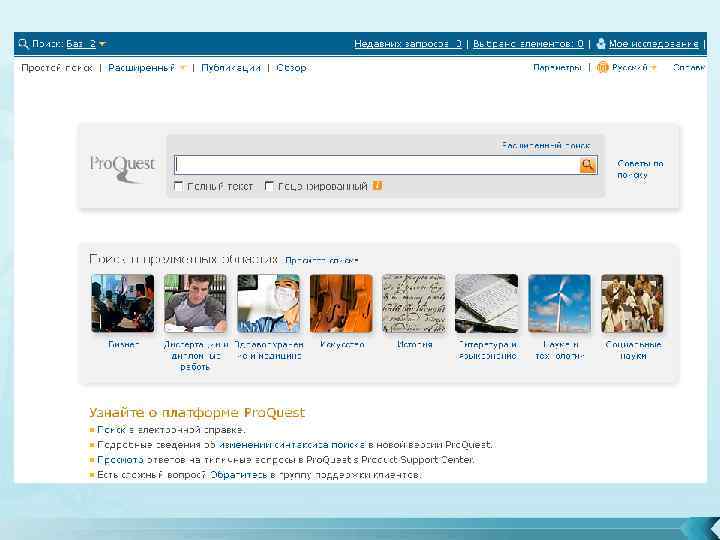Enable the Рецензированный checkbox
Viewport: 720px width, 540px height.
[270, 186]
